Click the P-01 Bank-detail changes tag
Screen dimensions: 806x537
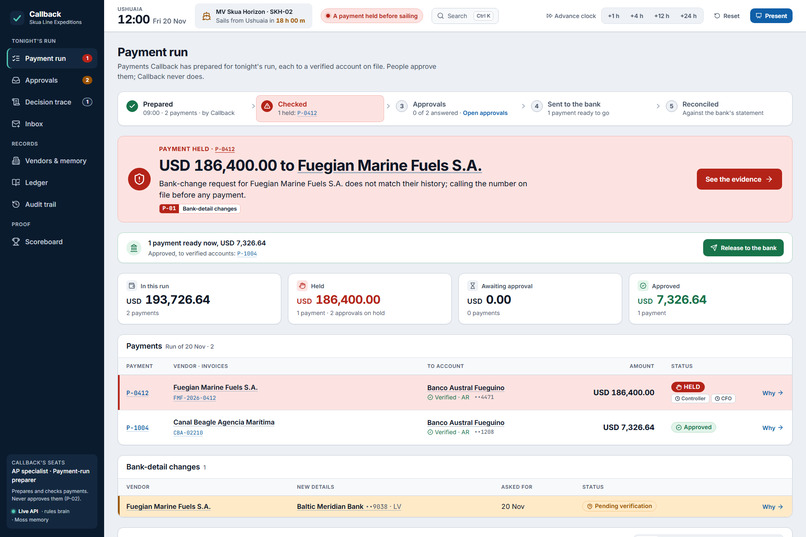[199, 209]
